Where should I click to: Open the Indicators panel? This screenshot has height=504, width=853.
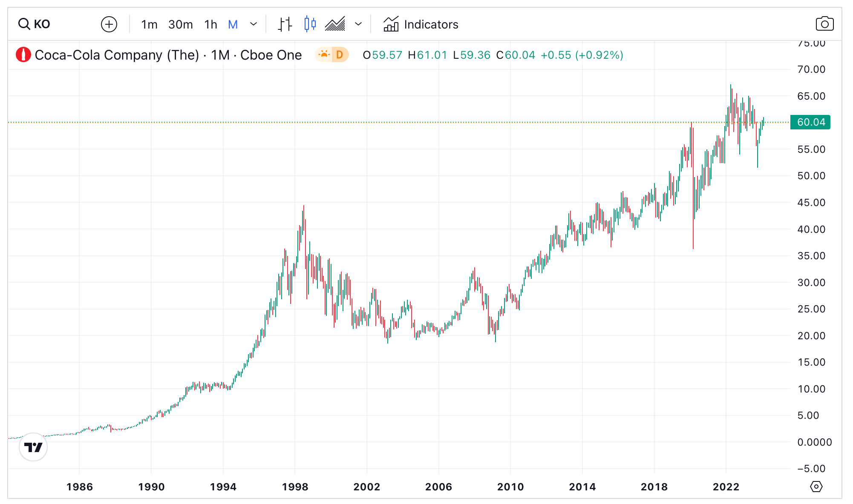coord(421,24)
